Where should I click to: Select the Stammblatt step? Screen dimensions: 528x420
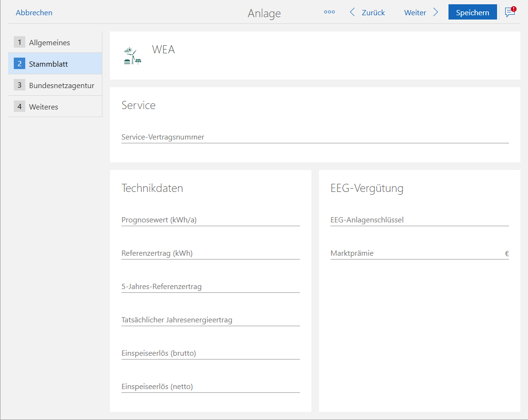[55, 64]
